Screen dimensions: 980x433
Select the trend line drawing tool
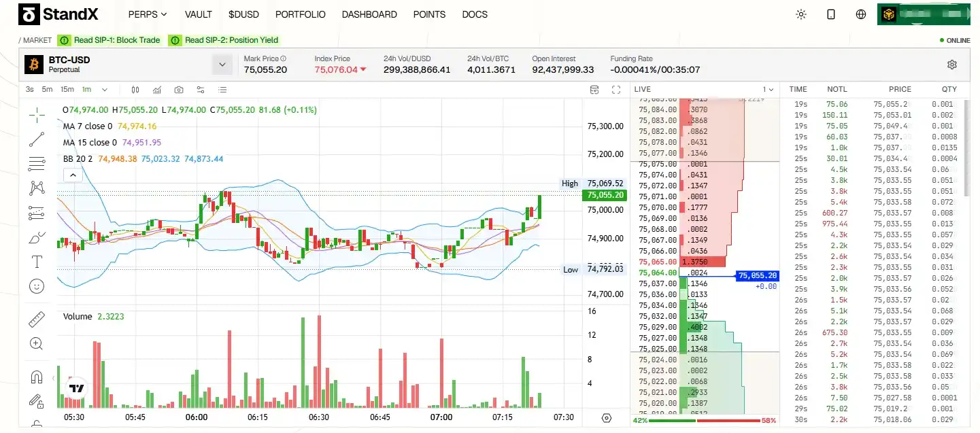coord(37,140)
